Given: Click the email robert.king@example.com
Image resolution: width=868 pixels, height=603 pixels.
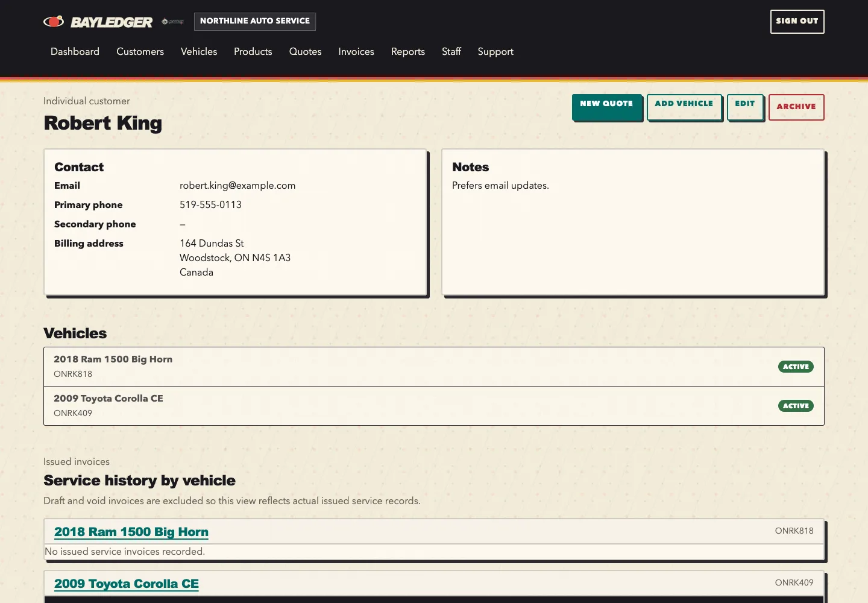Looking at the screenshot, I should (237, 186).
